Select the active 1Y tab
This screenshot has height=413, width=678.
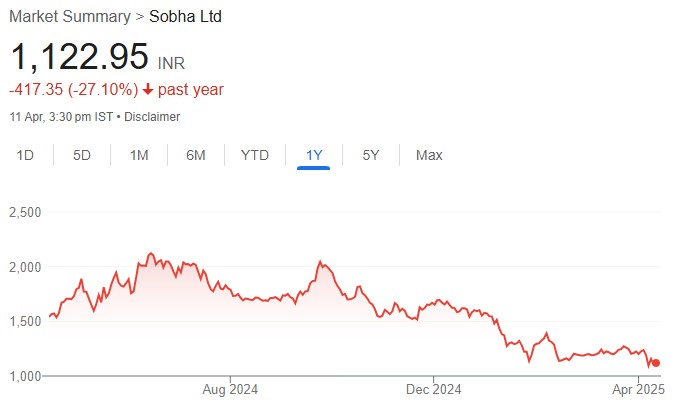click(x=314, y=155)
